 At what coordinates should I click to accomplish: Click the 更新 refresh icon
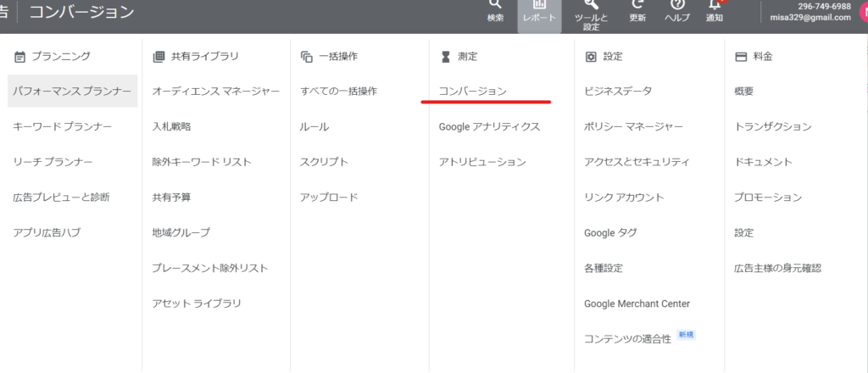pyautogui.click(x=637, y=7)
